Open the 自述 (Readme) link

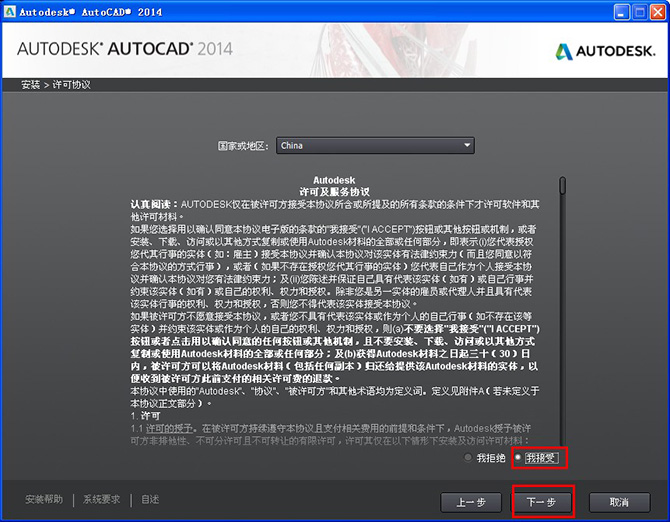click(150, 499)
